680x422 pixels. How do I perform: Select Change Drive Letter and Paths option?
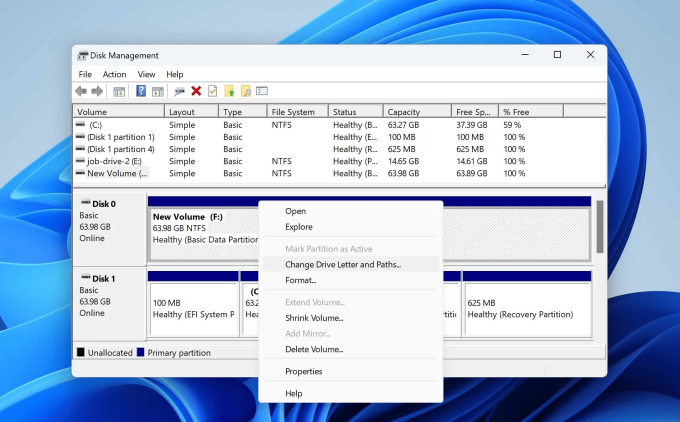point(342,264)
